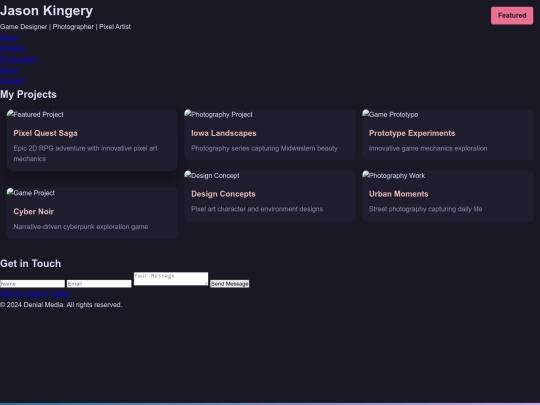Image resolution: width=540 pixels, height=405 pixels.
Task: Click the Photography series capturing Midwestern beauty text
Action: coord(264,148)
